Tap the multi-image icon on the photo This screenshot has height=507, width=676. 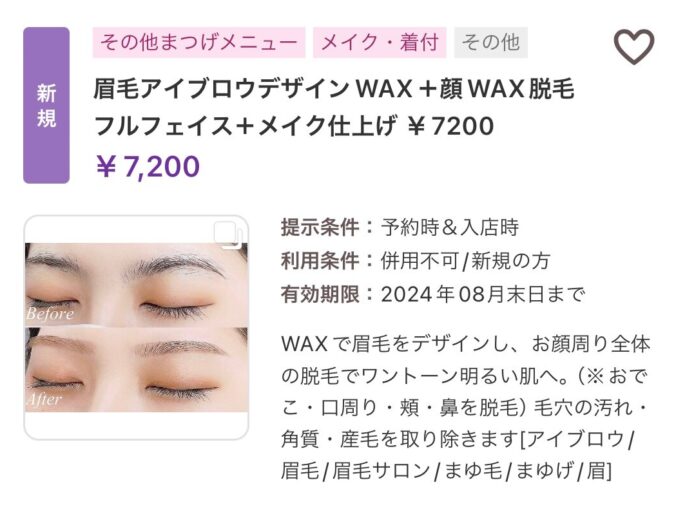tap(228, 235)
